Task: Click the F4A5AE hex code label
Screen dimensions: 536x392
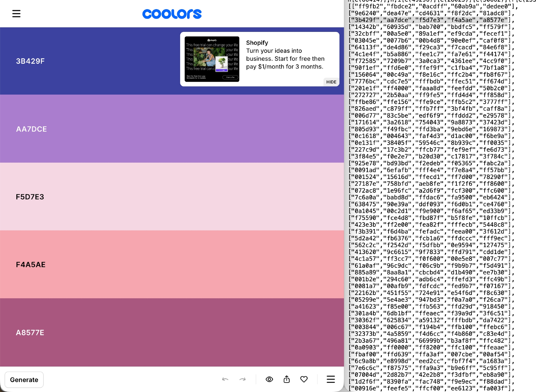Action: (31, 265)
